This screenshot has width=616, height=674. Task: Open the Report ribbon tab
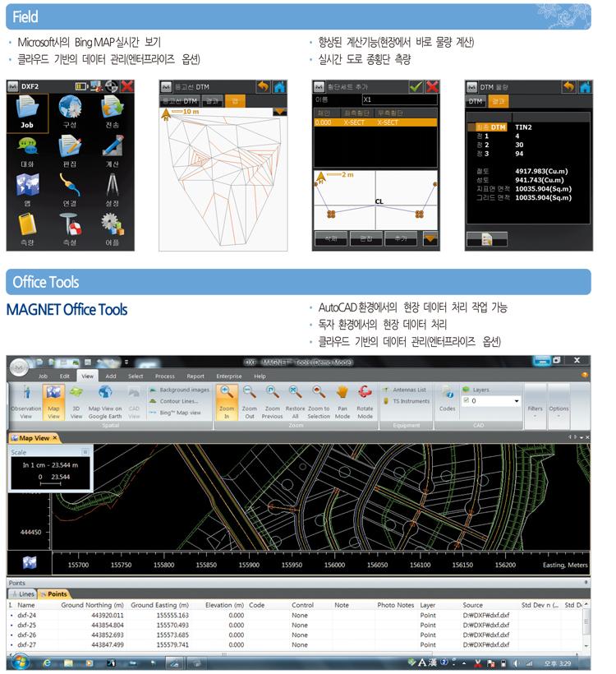tap(195, 376)
